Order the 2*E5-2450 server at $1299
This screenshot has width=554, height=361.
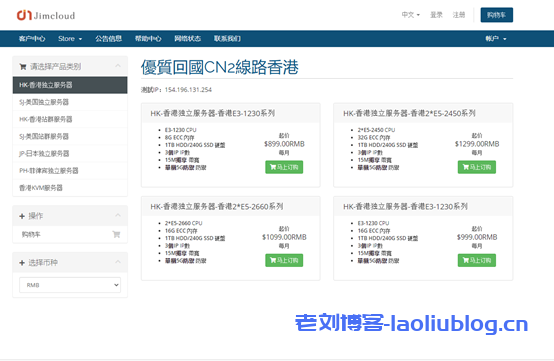[477, 167]
